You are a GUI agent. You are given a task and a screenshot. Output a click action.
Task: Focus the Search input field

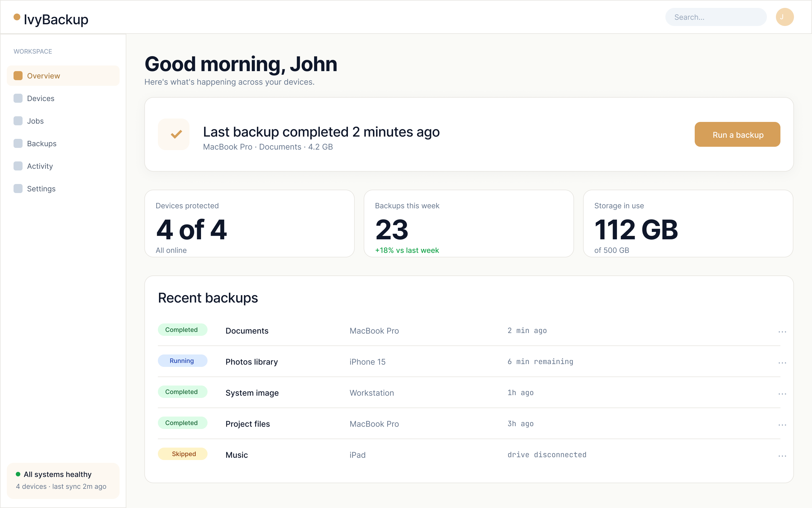tap(716, 17)
